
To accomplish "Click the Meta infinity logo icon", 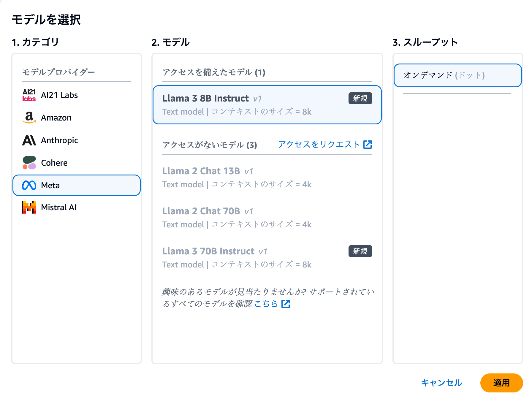I will [x=29, y=185].
